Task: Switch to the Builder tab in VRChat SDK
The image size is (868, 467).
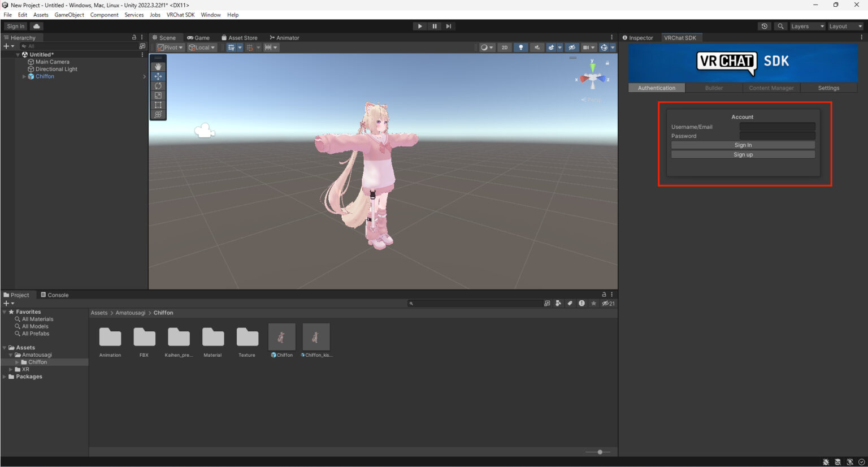Action: tap(714, 88)
